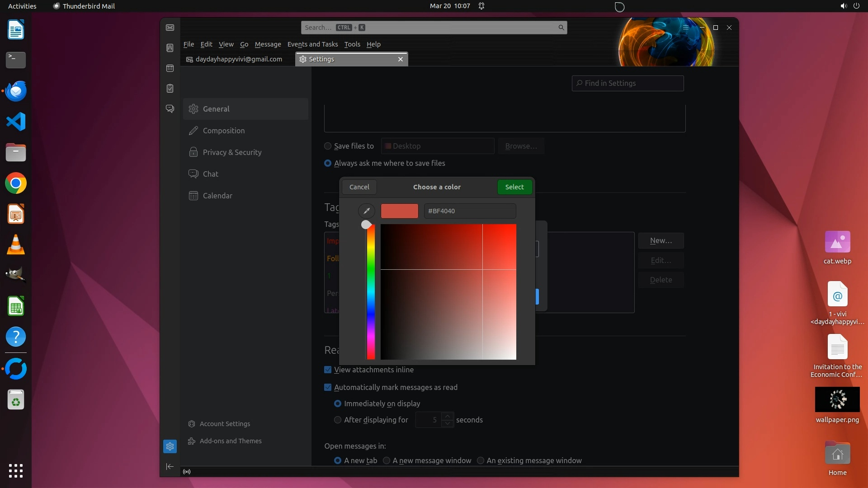The image size is (868, 488).
Task: Launch the VLC media player from dock
Action: coord(16,245)
